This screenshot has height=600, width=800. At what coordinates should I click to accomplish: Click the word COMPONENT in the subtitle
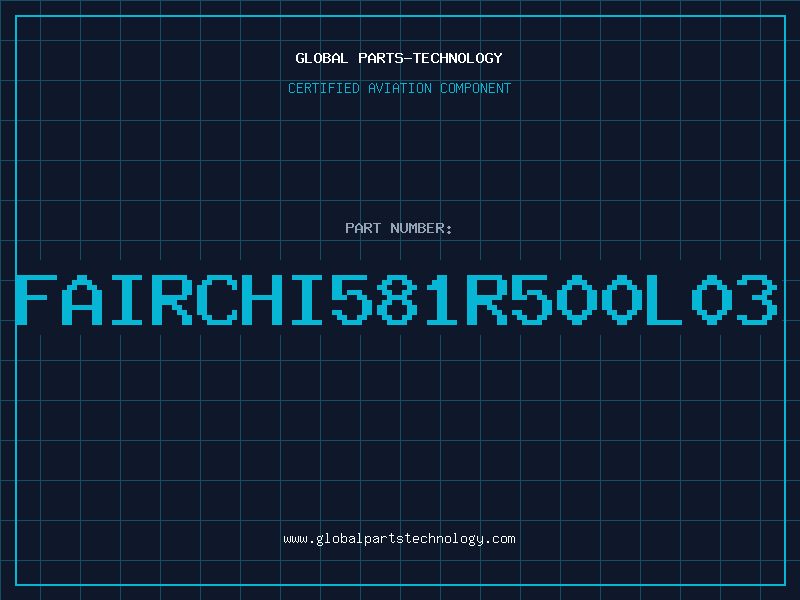pos(476,88)
